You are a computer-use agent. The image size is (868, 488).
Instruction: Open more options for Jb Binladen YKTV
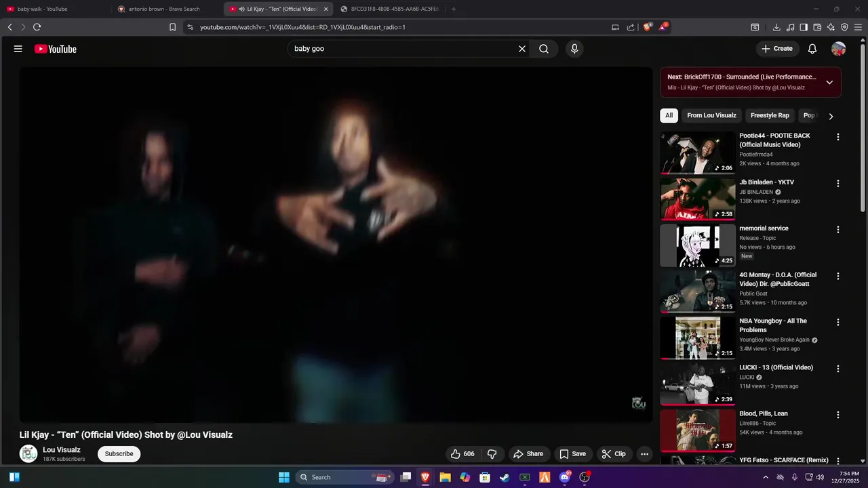point(837,183)
